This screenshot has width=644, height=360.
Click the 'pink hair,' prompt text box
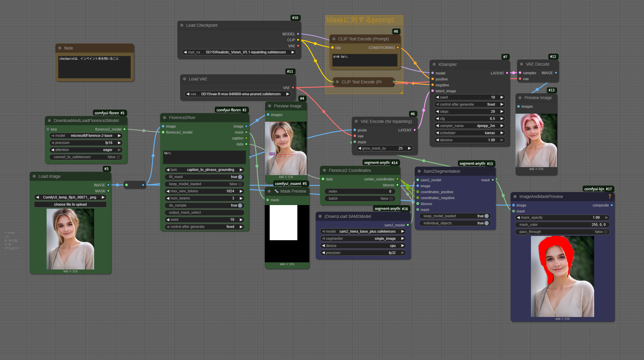365,60
